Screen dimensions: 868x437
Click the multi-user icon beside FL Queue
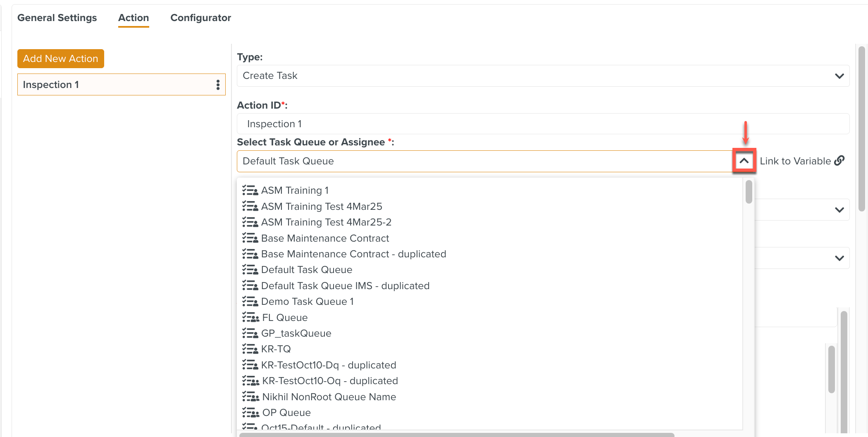coord(250,317)
